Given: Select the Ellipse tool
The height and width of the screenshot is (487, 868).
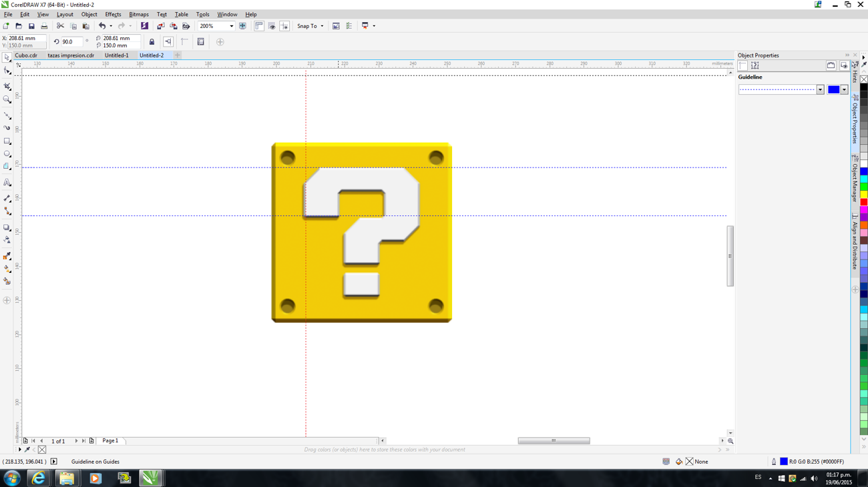Looking at the screenshot, I should 7,154.
